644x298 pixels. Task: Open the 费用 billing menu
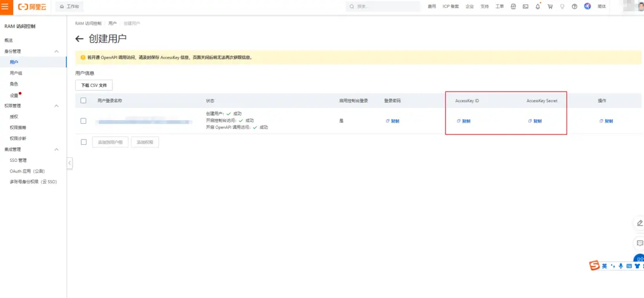pos(432,7)
